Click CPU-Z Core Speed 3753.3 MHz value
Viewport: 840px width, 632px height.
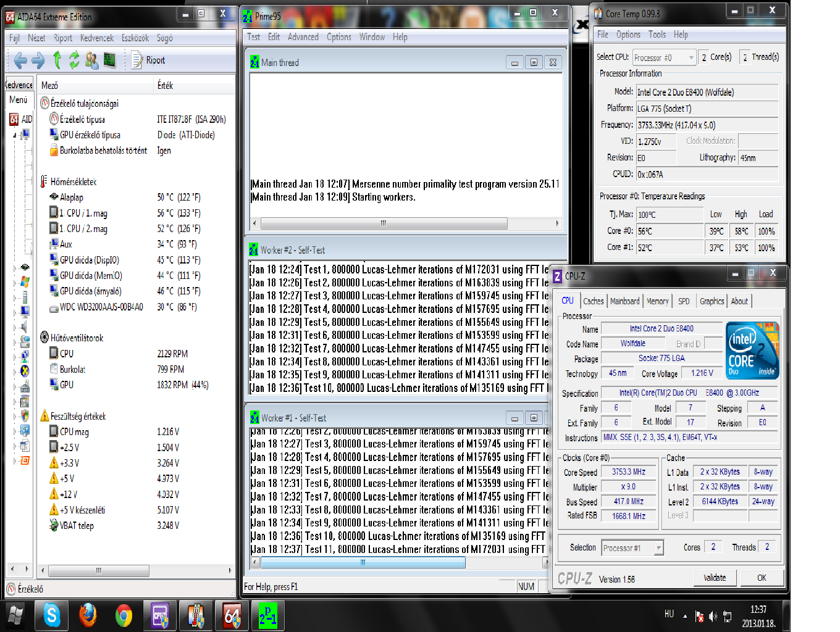(629, 472)
